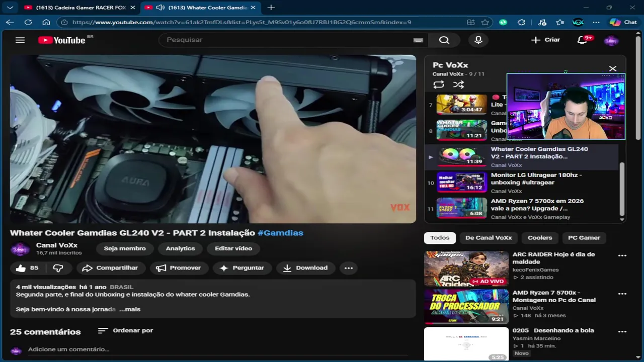The height and width of the screenshot is (362, 644).
Task: Select the De Canal VoXx filter chip
Action: pyautogui.click(x=489, y=238)
